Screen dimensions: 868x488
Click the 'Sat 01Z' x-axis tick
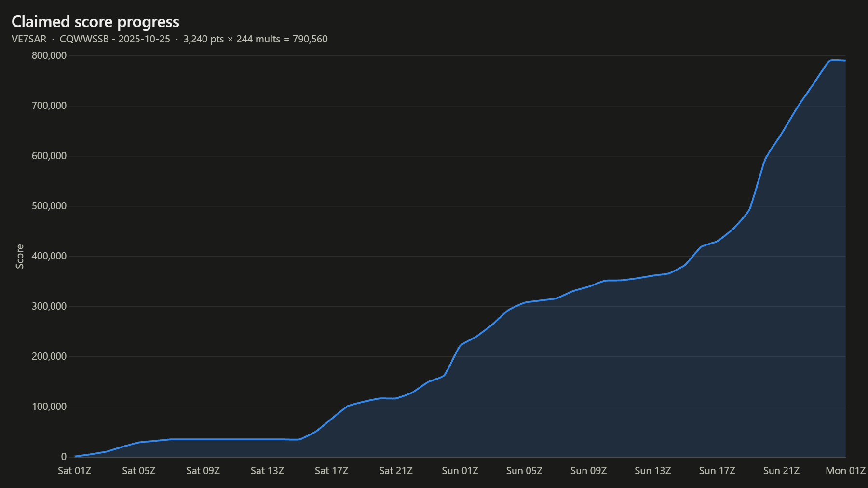(75, 471)
